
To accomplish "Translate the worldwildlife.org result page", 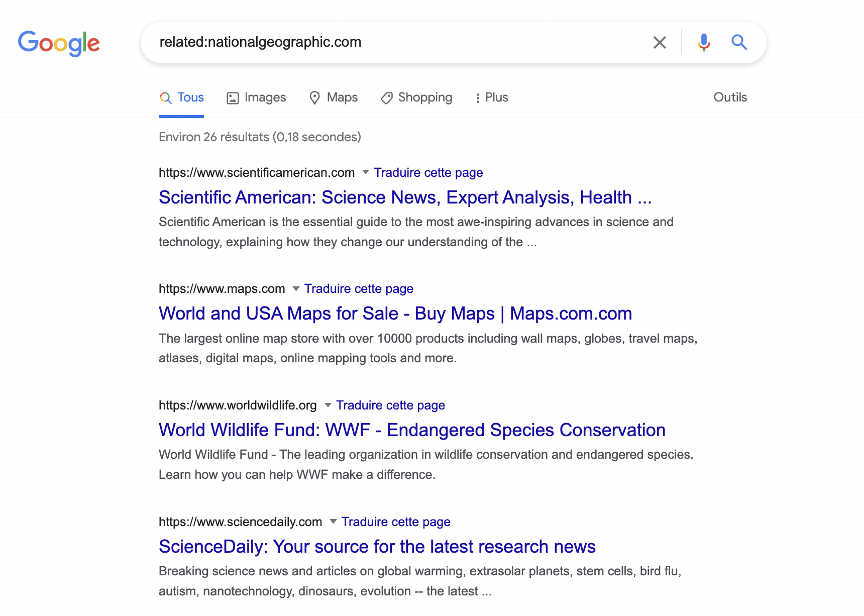I will (x=390, y=405).
